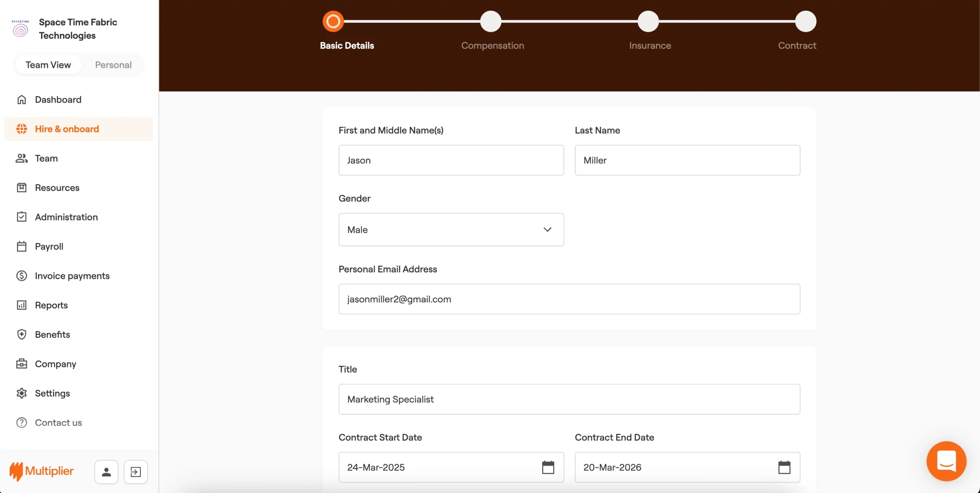Open Contract Start Date calendar picker
This screenshot has height=493, width=980.
(x=548, y=467)
